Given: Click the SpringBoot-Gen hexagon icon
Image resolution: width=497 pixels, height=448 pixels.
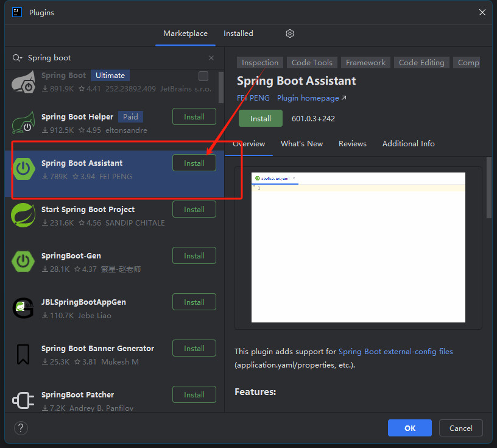Looking at the screenshot, I should pos(23,261).
